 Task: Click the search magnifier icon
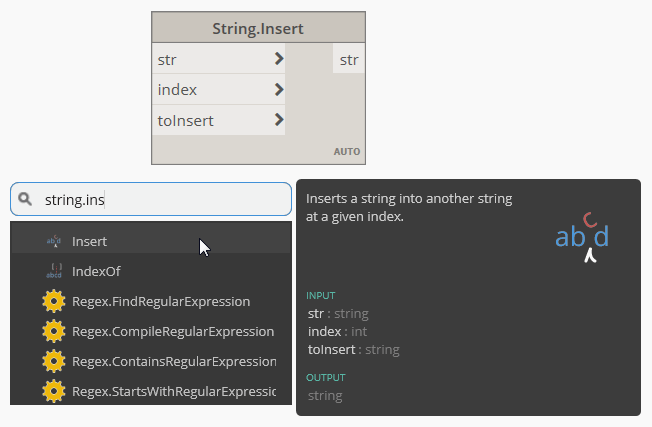click(26, 199)
